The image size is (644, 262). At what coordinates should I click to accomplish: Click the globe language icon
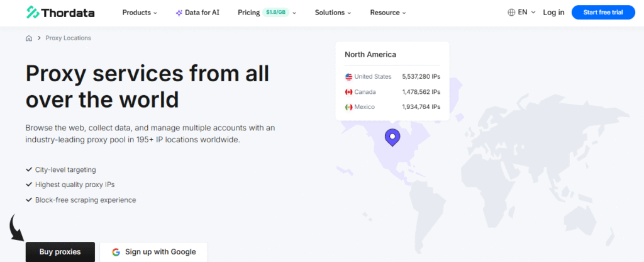tap(511, 13)
